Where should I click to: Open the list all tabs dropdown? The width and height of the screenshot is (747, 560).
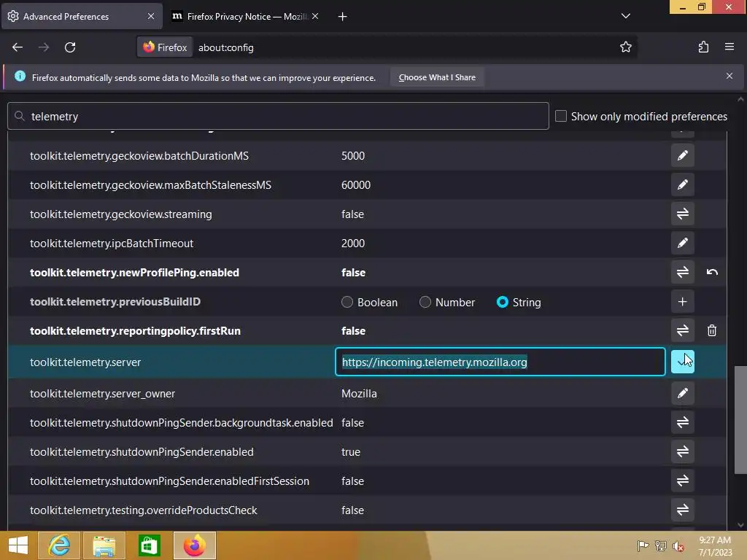tap(625, 16)
